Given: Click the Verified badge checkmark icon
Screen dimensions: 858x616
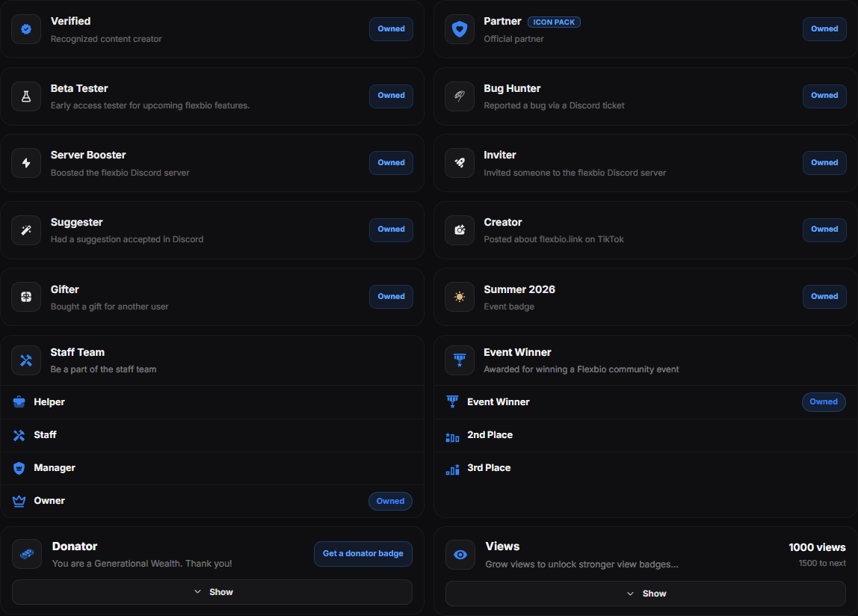Looking at the screenshot, I should pyautogui.click(x=26, y=29).
